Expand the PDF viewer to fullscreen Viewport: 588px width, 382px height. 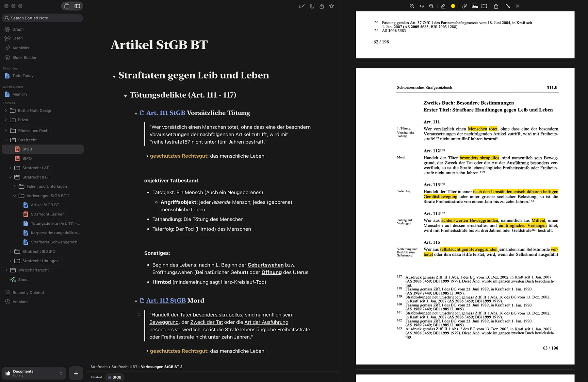click(x=508, y=6)
